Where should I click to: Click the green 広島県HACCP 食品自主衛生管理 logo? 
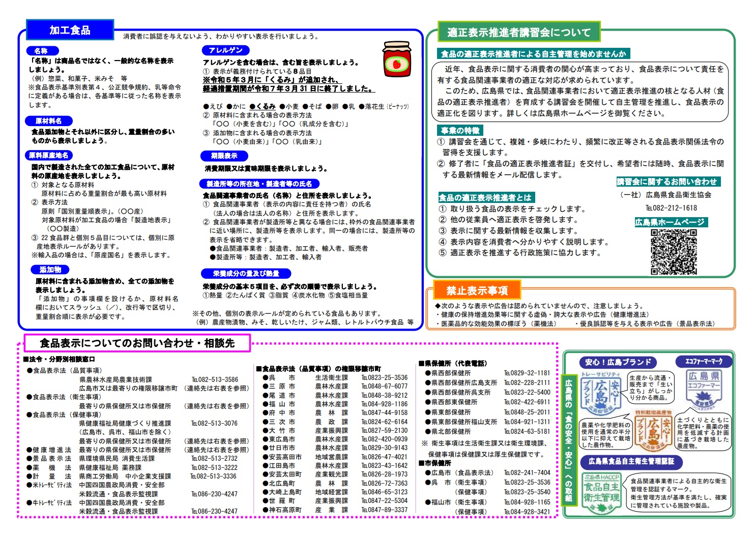[x=601, y=493]
